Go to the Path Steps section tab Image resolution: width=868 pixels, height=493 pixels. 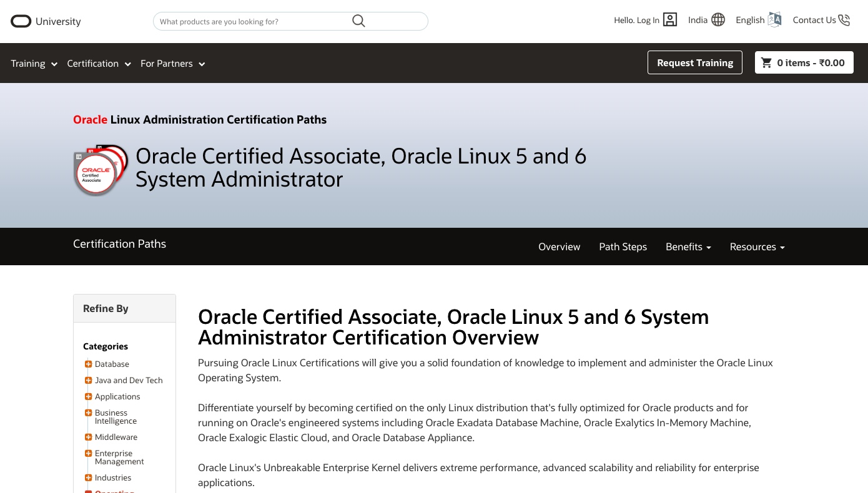point(623,247)
